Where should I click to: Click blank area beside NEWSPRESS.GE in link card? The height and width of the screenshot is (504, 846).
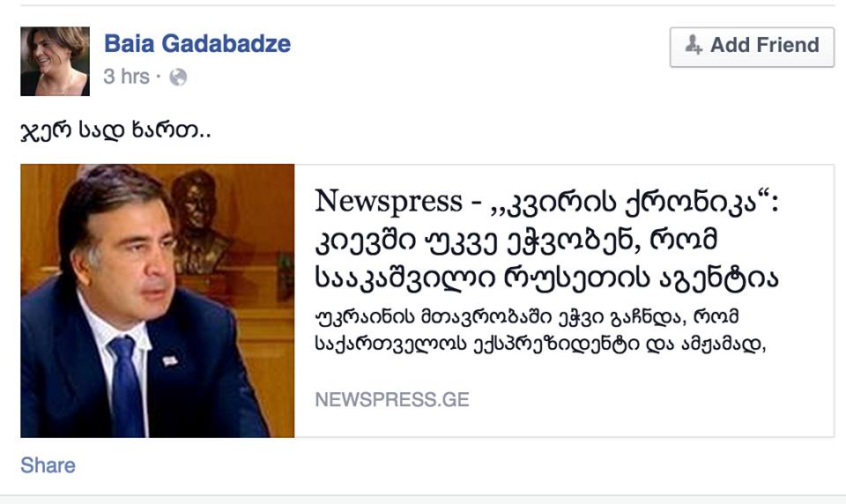(x=648, y=399)
